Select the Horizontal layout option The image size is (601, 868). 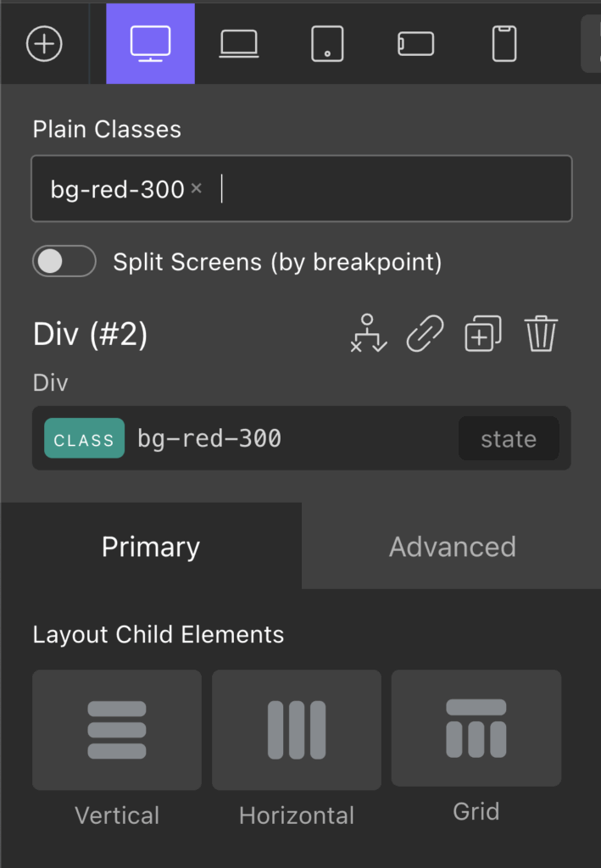[x=296, y=730]
